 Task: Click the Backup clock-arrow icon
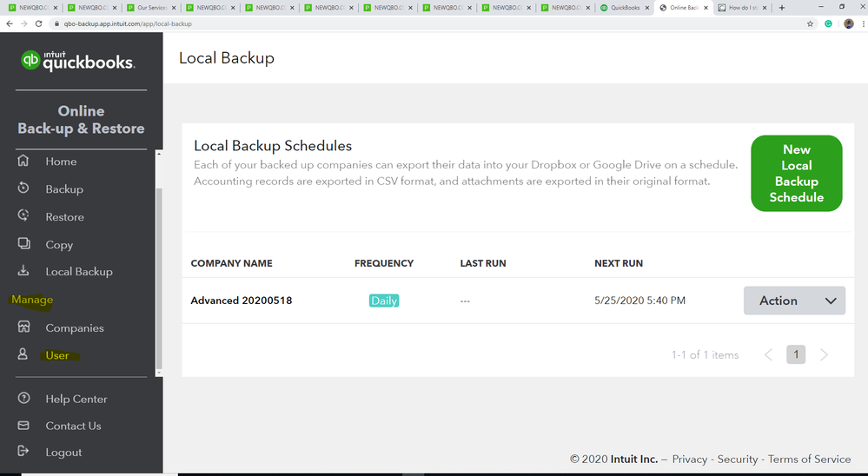[x=23, y=188]
